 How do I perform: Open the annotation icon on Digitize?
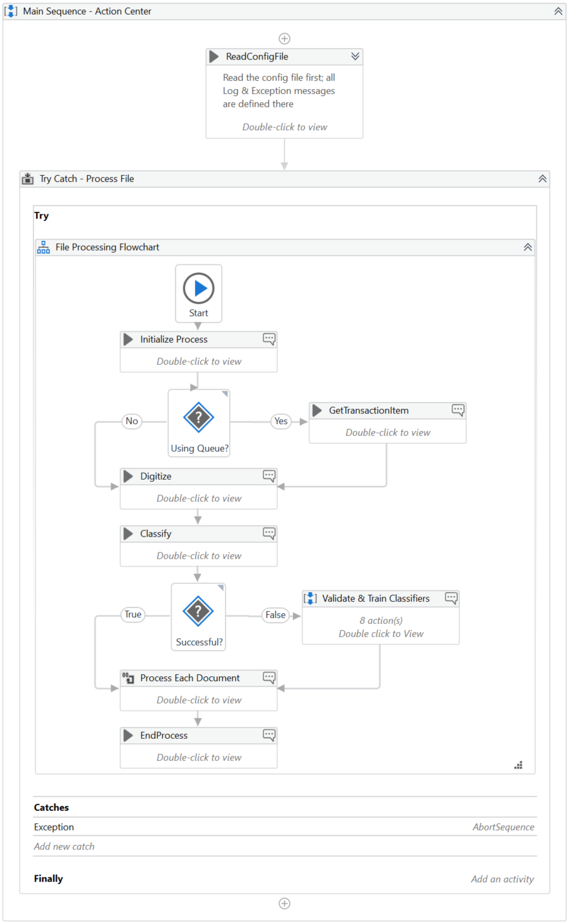(269, 475)
